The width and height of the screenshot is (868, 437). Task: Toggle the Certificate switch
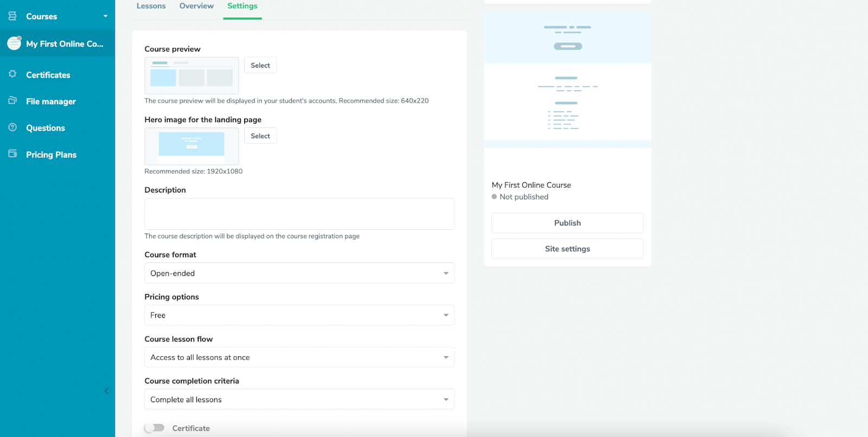point(155,428)
